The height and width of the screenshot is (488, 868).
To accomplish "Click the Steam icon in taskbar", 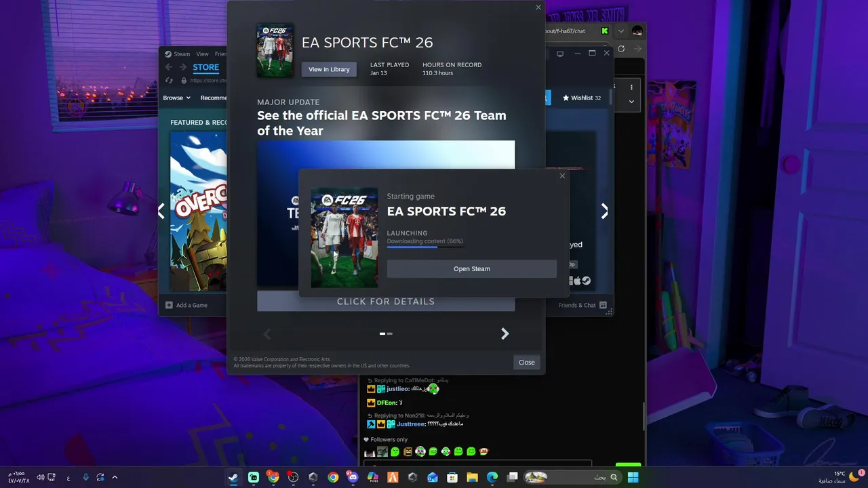I will point(233,477).
